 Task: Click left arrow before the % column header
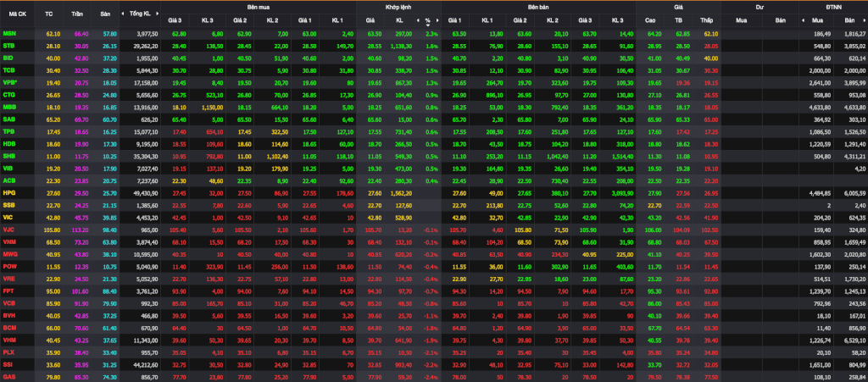(418, 20)
